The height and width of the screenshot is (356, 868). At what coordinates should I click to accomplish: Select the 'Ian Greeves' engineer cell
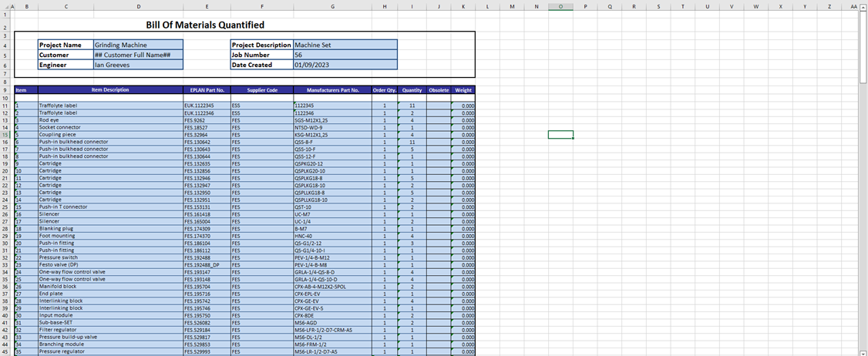137,65
